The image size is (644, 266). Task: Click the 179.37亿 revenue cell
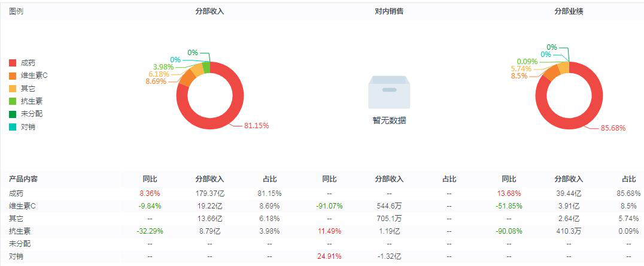[x=209, y=194]
